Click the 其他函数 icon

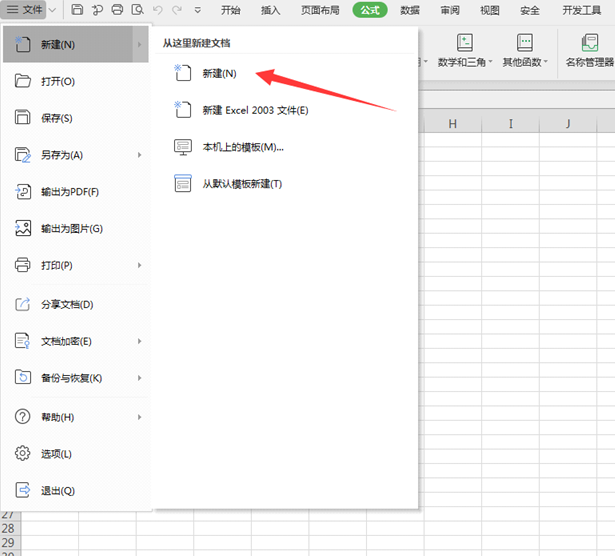[525, 42]
